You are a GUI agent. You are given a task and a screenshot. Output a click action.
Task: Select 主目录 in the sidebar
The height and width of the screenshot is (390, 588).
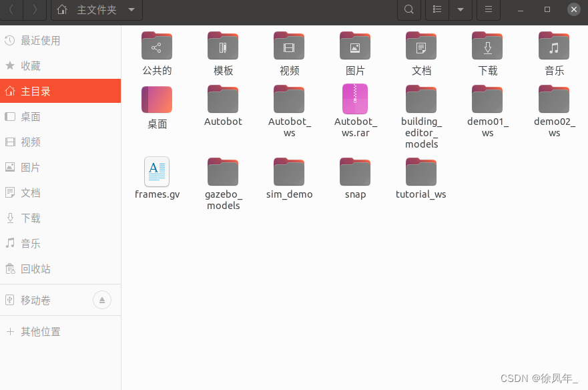(x=60, y=91)
